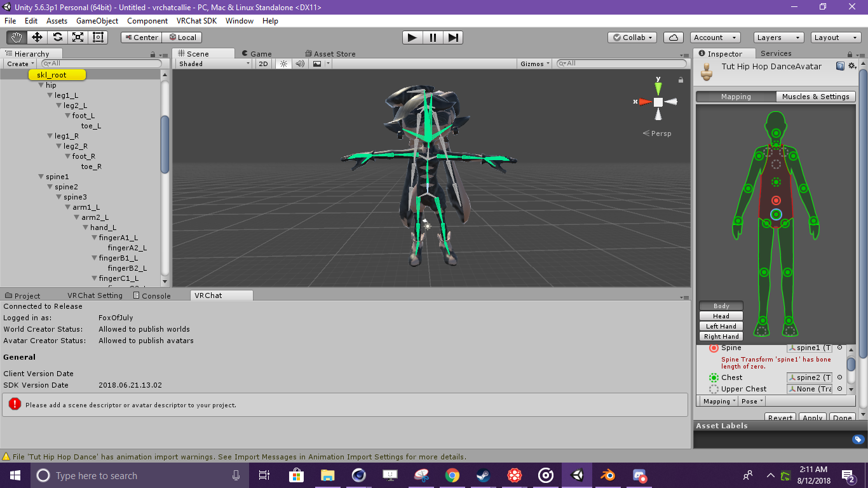Select the Hand tool in toolbar
Image resolution: width=868 pixels, height=488 pixels.
point(17,37)
